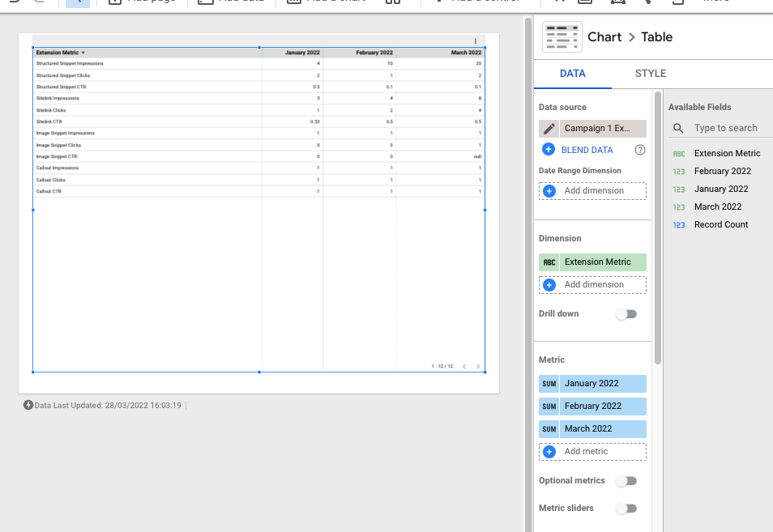Enable the Drill down toggle
773x532 pixels.
click(x=626, y=313)
